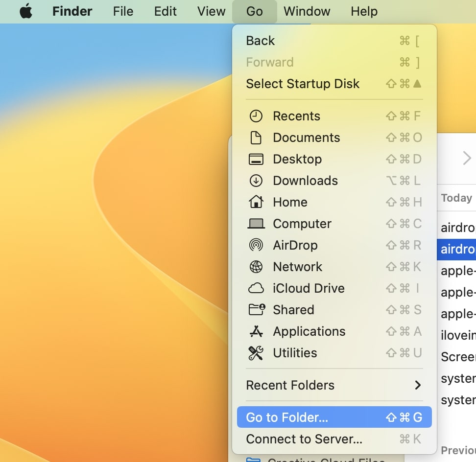Click the iCloud Drive cloud icon

coord(256,288)
